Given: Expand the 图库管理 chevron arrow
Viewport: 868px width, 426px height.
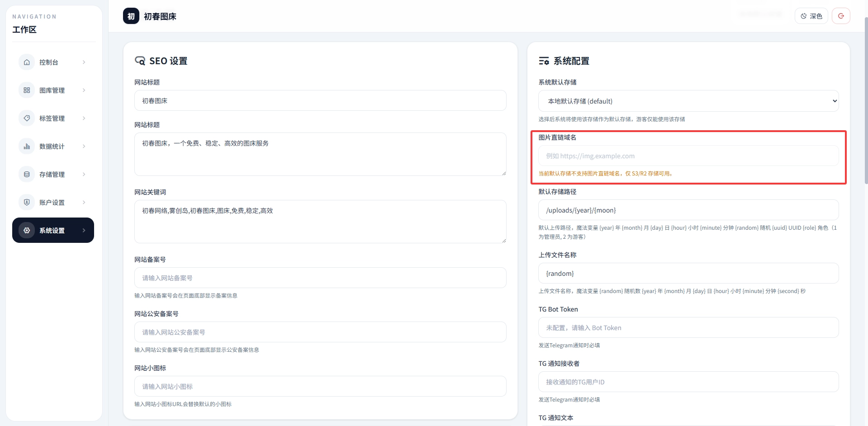Looking at the screenshot, I should [x=84, y=90].
